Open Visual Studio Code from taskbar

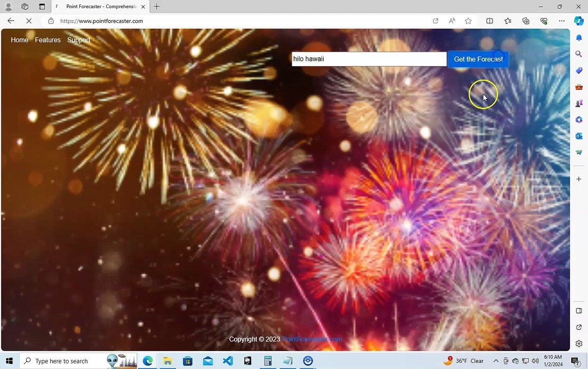(228, 361)
